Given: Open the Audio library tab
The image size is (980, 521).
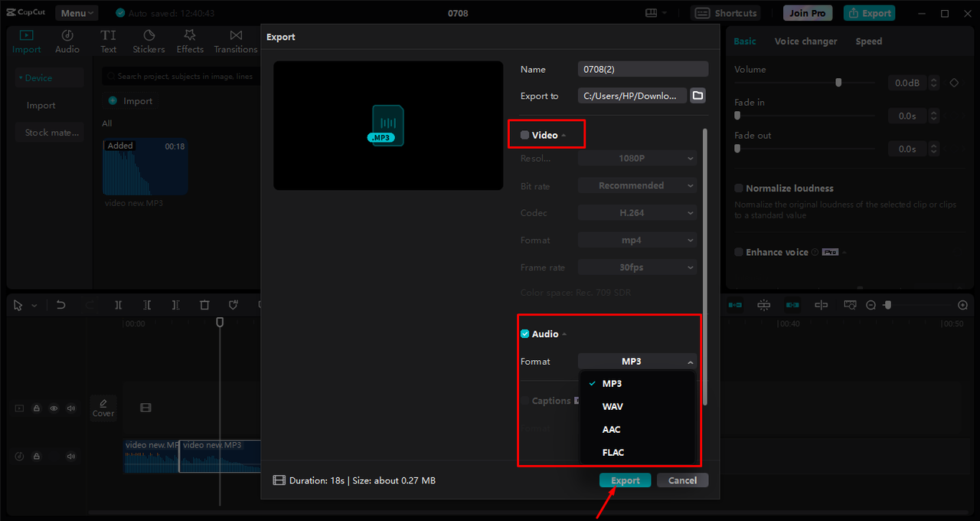Looking at the screenshot, I should tap(67, 41).
